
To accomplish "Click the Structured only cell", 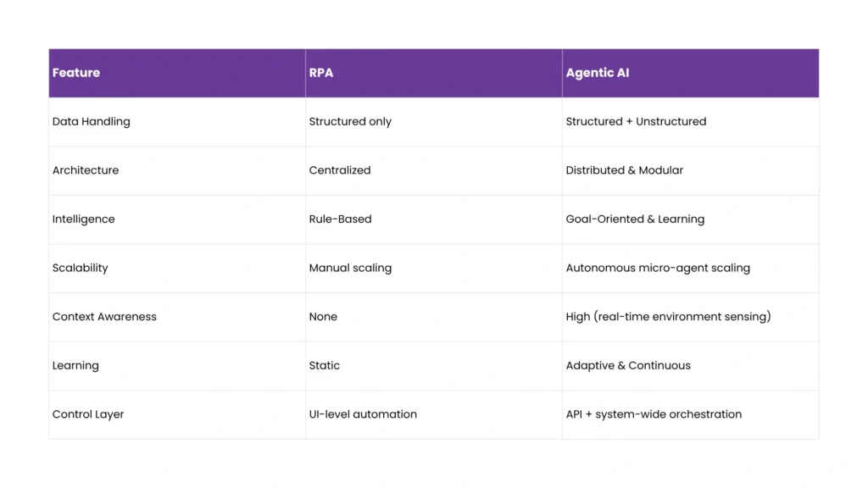I will pyautogui.click(x=350, y=121).
